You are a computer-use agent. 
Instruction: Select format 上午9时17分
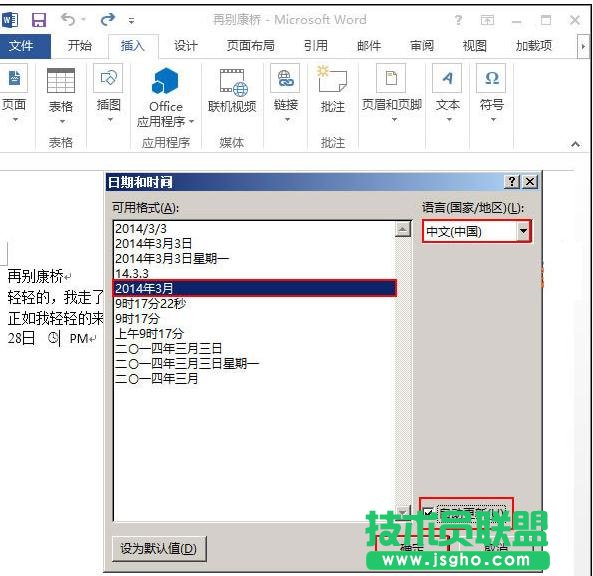(254, 333)
